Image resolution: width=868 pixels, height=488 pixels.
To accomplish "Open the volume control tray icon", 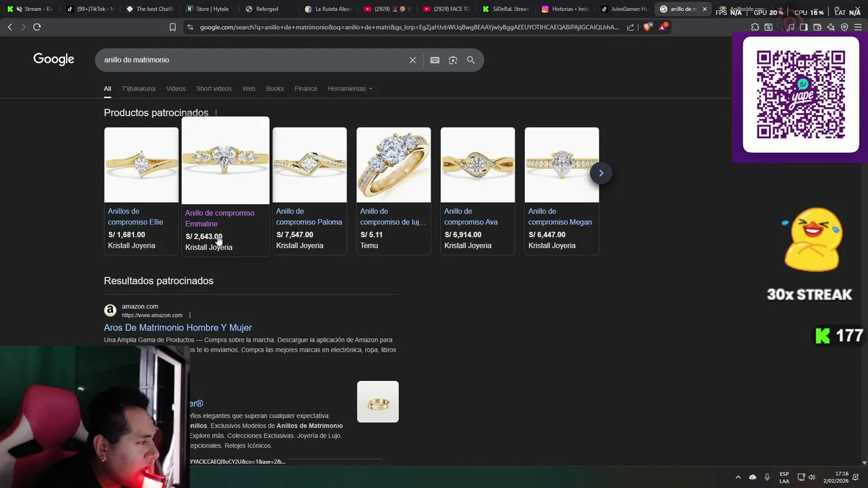I will 812,477.
